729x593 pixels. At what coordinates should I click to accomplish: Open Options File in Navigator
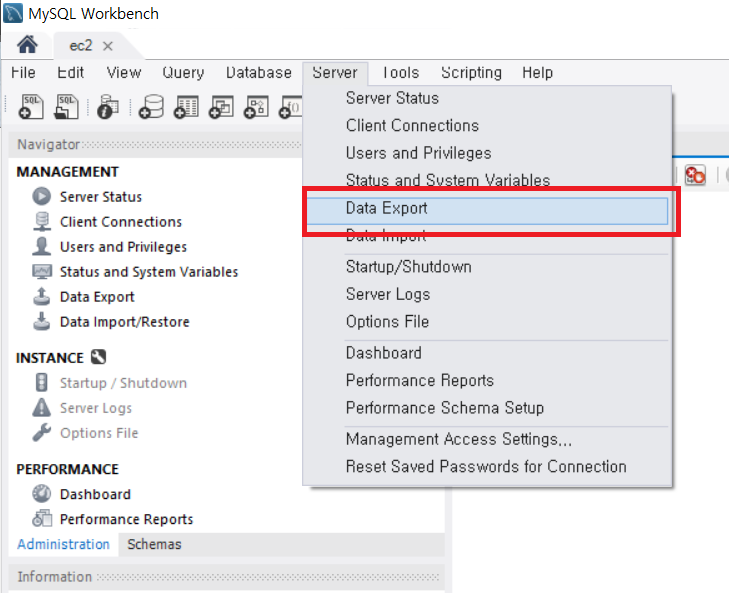(x=99, y=433)
